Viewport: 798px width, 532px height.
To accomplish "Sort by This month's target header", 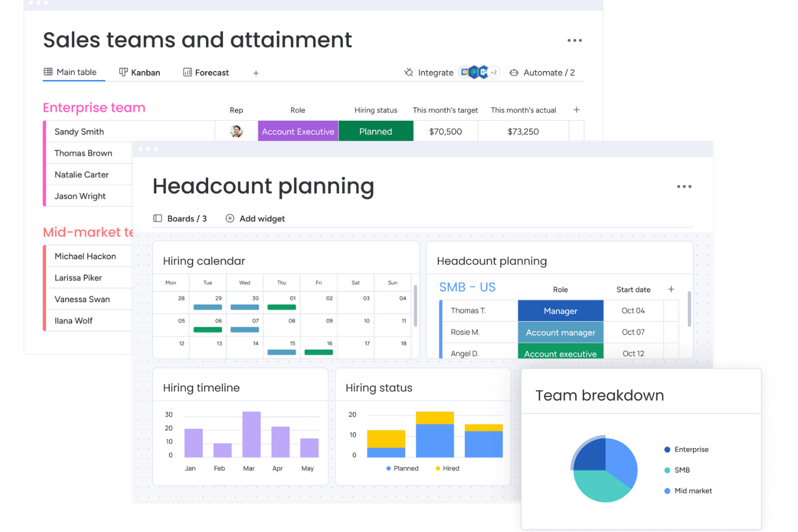I will point(445,110).
